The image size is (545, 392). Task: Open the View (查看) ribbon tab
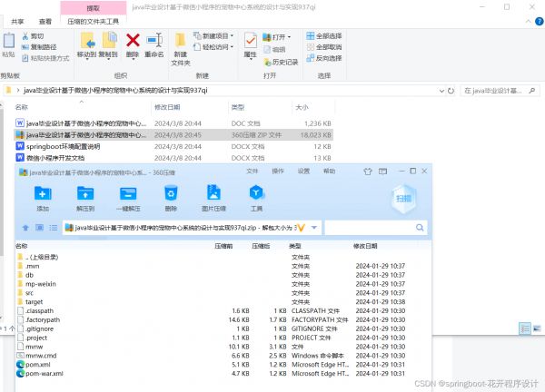click(45, 22)
